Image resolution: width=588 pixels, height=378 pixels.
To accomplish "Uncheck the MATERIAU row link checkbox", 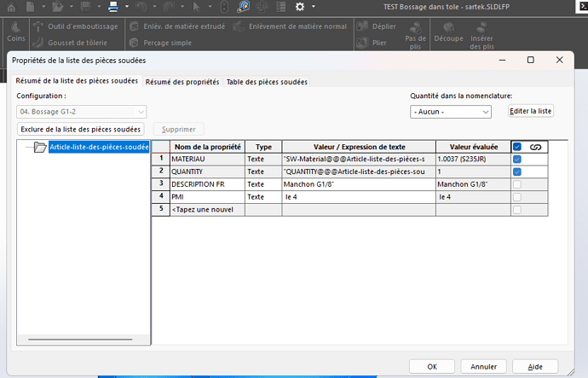I will [x=517, y=160].
